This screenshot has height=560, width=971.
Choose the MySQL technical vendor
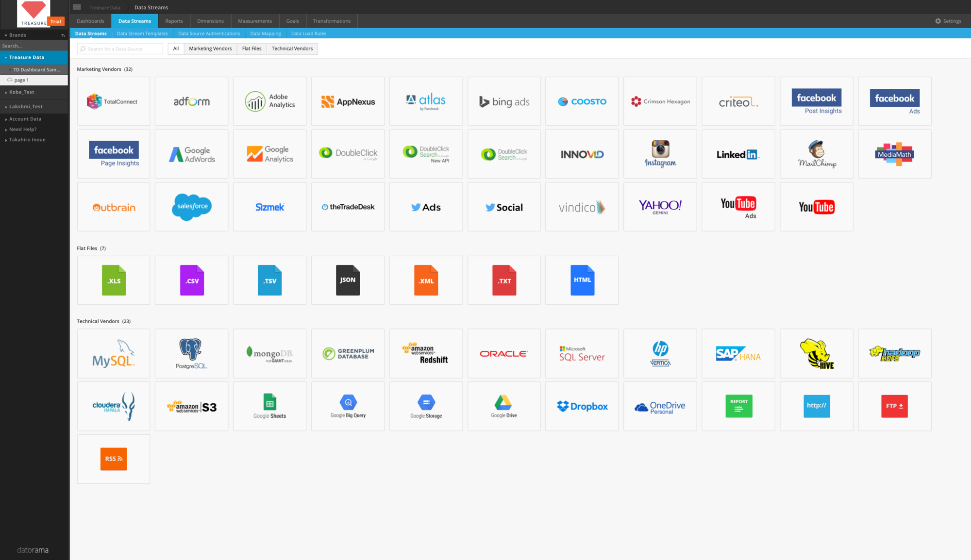[x=114, y=354]
